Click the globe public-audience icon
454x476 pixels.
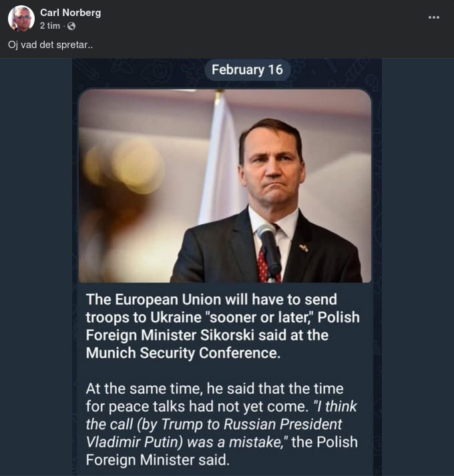pos(71,26)
